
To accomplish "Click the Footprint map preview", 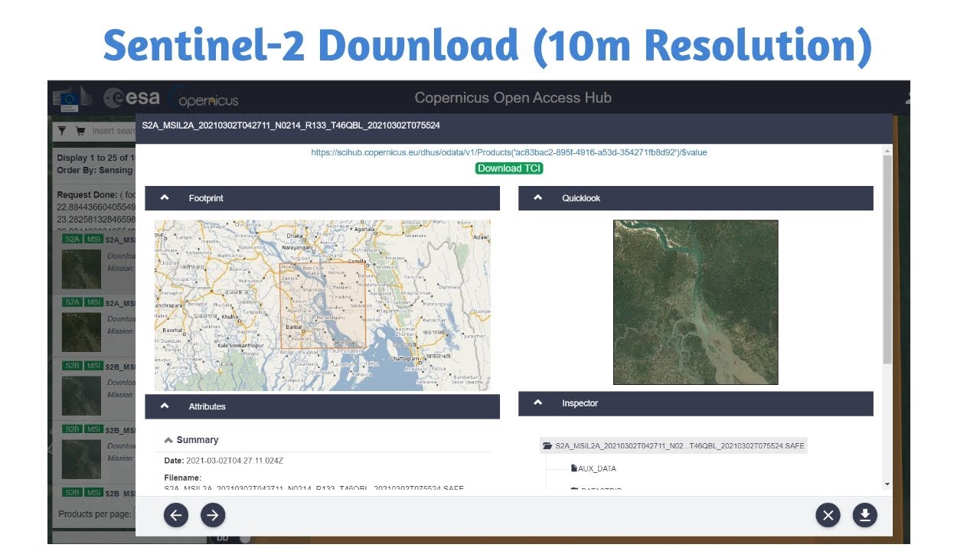I will pyautogui.click(x=322, y=305).
